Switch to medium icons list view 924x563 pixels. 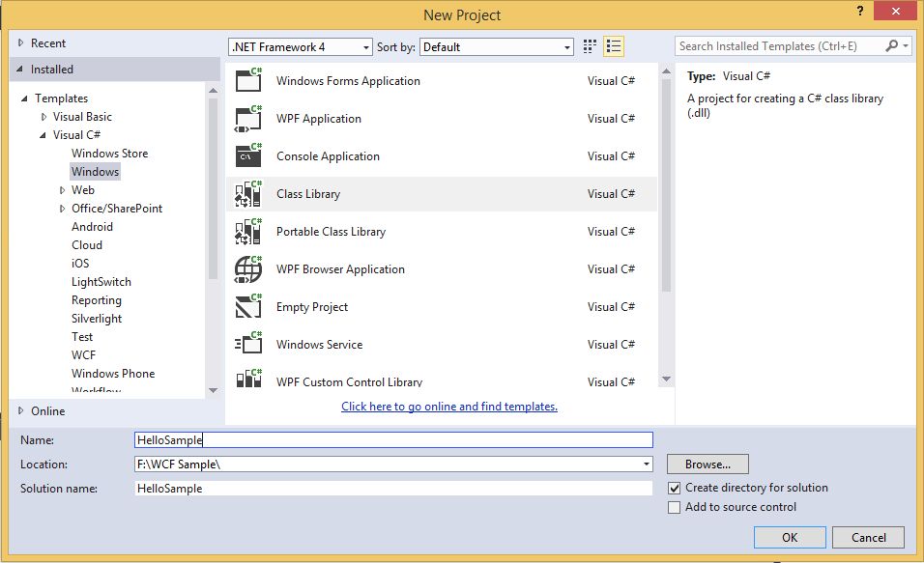pyautogui.click(x=614, y=46)
